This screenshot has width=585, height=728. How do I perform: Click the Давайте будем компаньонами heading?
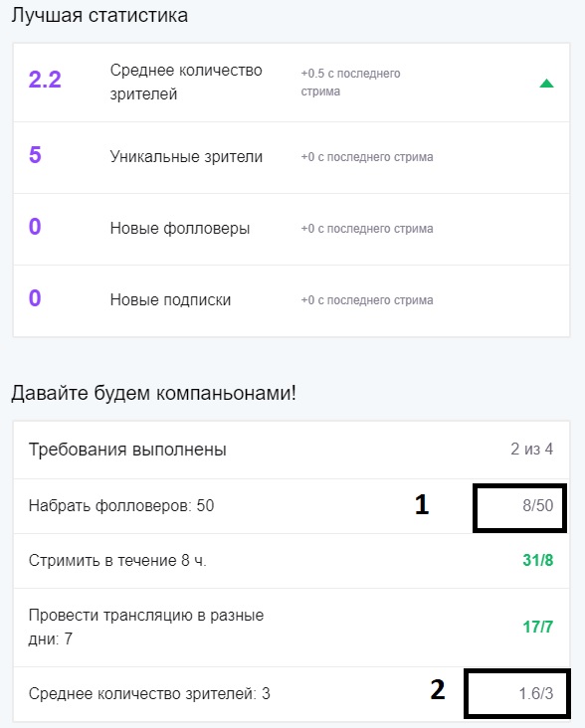tap(153, 393)
